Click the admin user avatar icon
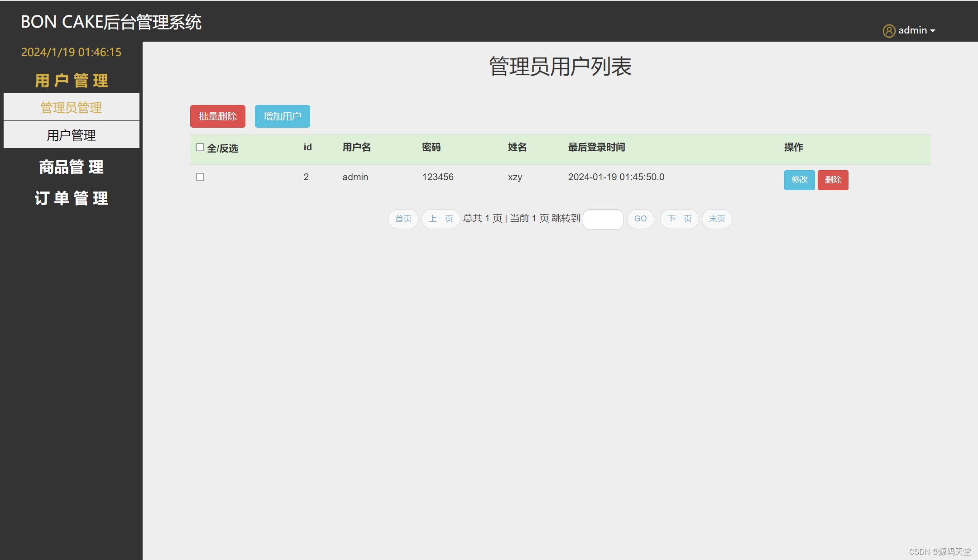The width and height of the screenshot is (978, 560). point(889,30)
